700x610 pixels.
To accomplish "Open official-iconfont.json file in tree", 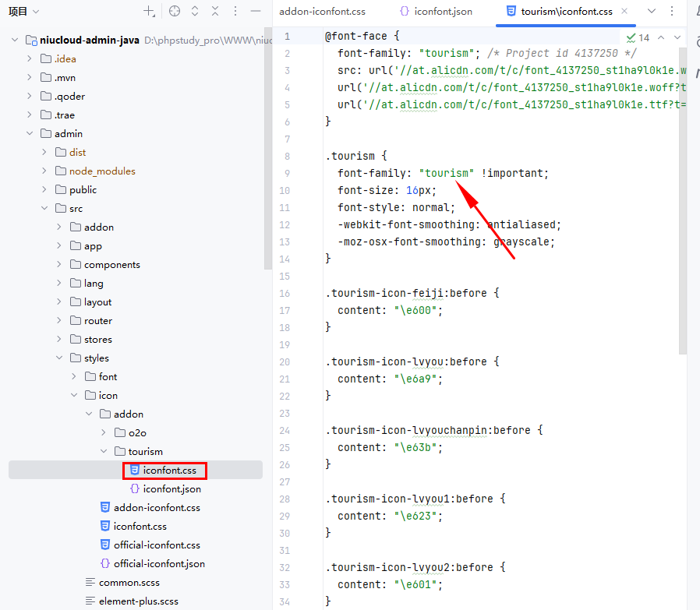I will pos(159,563).
